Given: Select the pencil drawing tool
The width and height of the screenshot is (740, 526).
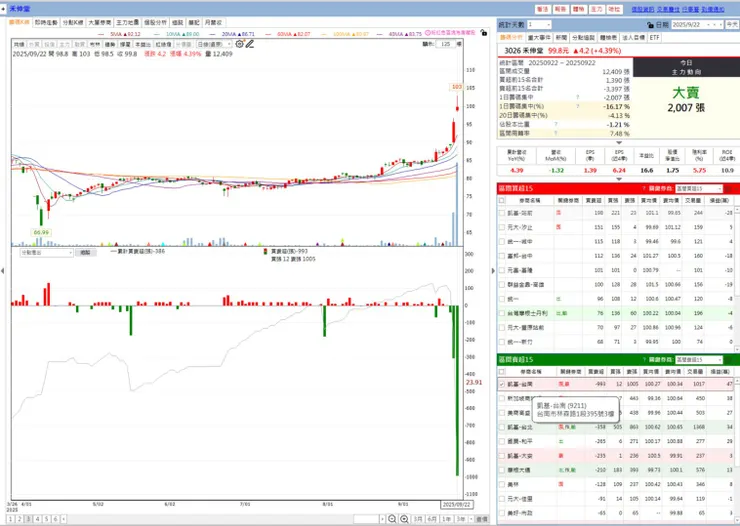Looking at the screenshot, I should pos(250,44).
